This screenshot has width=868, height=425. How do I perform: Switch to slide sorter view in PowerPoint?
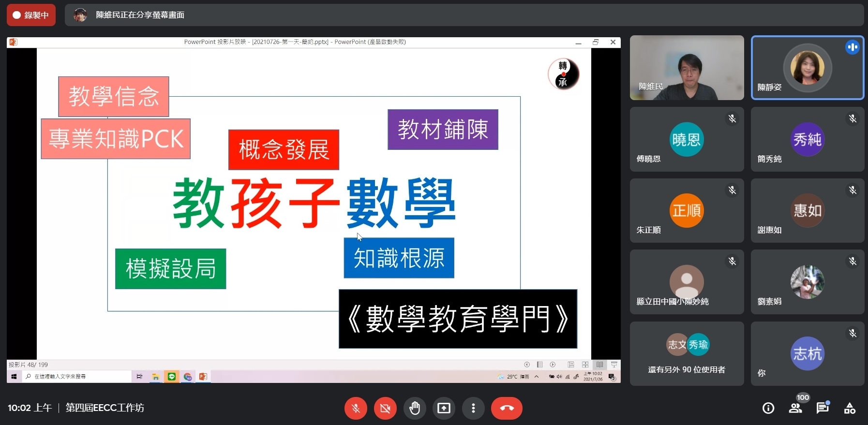585,365
